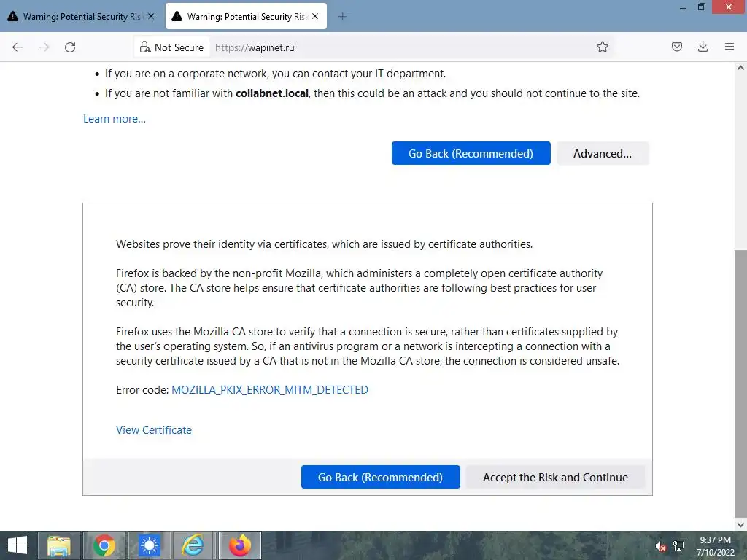This screenshot has height=560, width=747.
Task: Open a new tab with plus button
Action: (342, 17)
